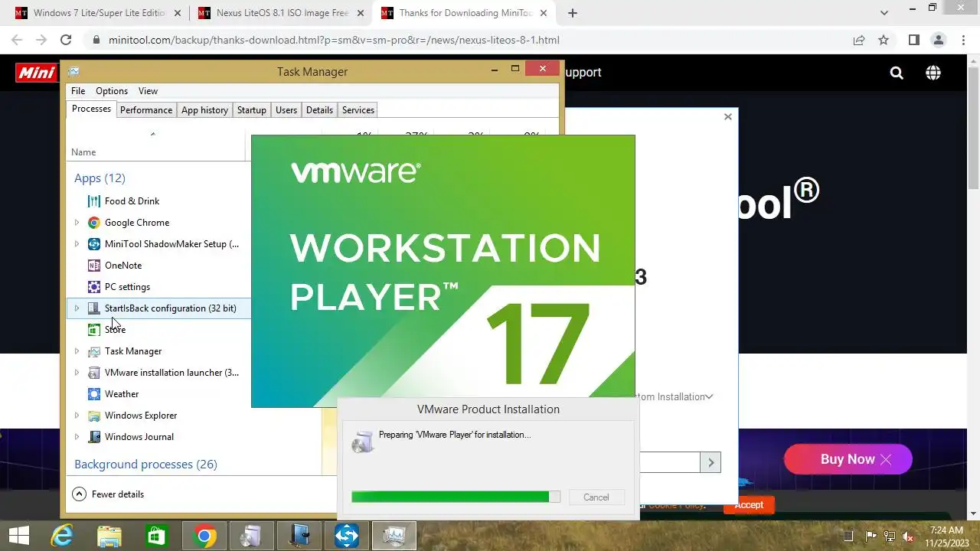This screenshot has width=980, height=551.
Task: Open the Options menu in Task Manager
Action: pyautogui.click(x=112, y=91)
